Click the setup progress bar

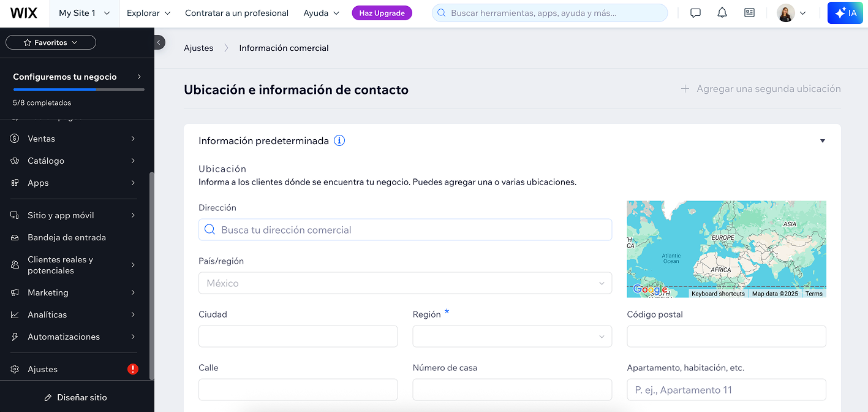tap(78, 90)
